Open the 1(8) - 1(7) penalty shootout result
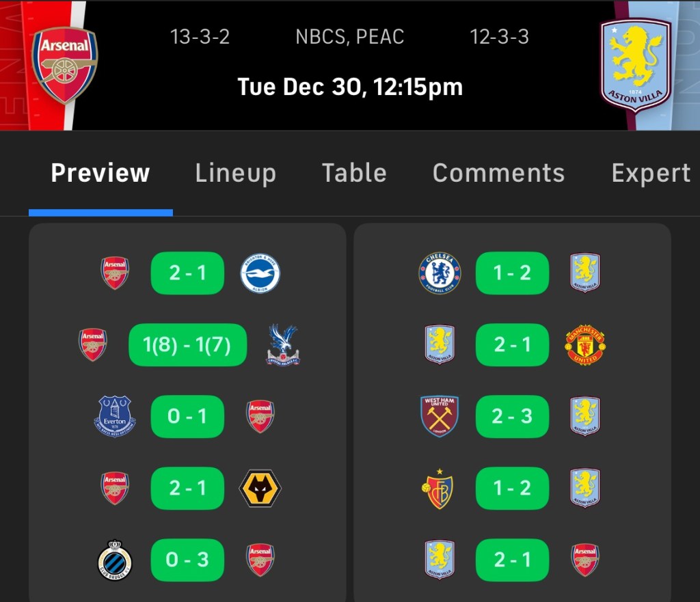 (187, 345)
